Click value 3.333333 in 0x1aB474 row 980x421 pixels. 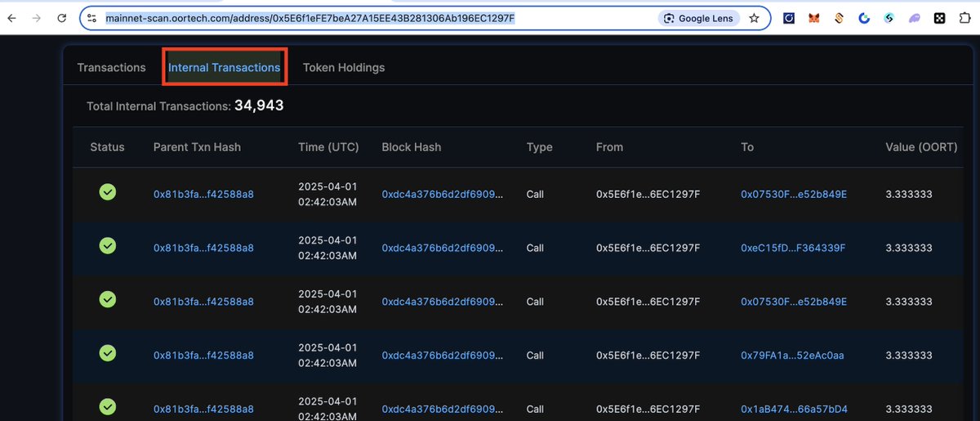pyautogui.click(x=909, y=409)
